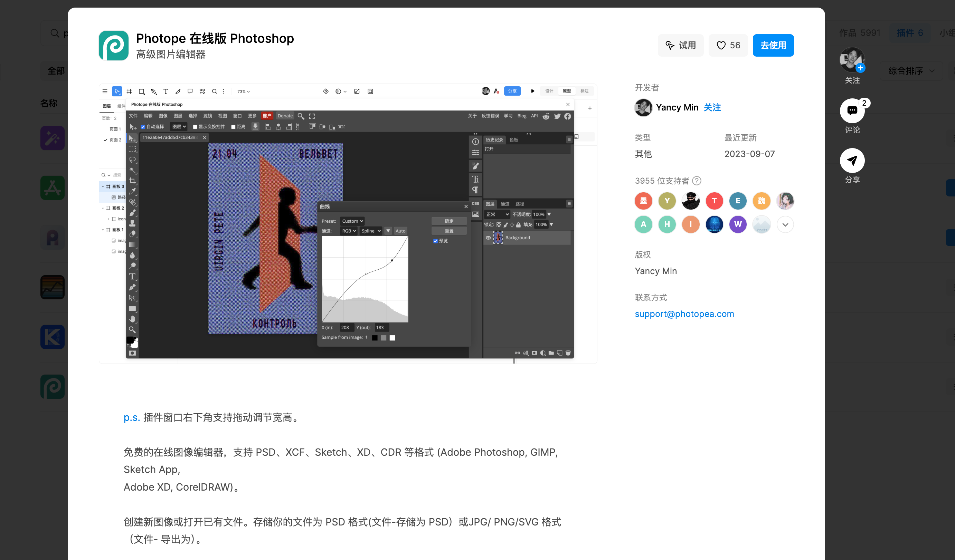Select the Rectangle Select marquee tool
The image size is (955, 560).
point(132,149)
